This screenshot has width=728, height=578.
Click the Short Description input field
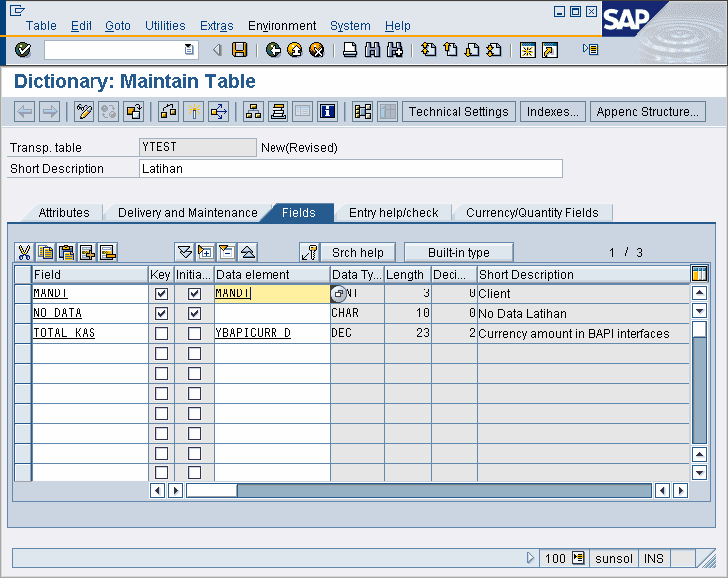351,168
